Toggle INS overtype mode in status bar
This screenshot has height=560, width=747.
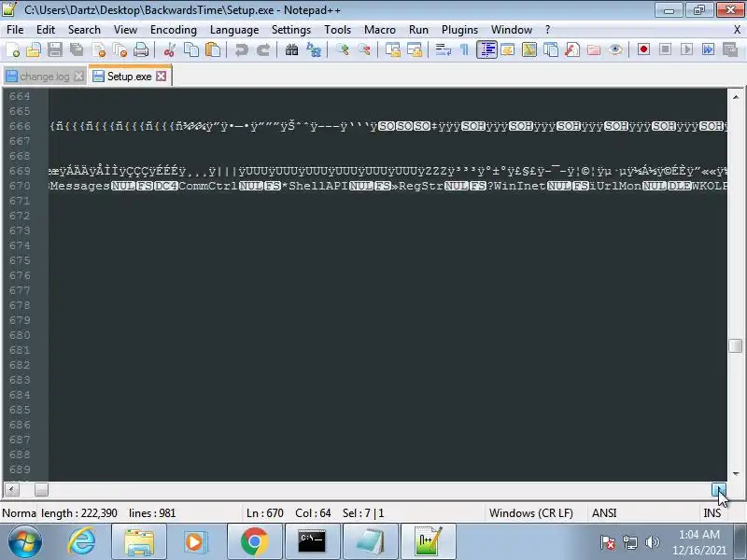[x=712, y=513]
